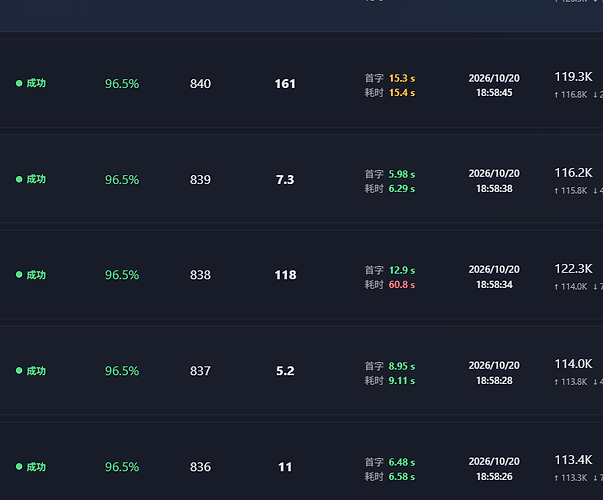Click the bold value 118

pyautogui.click(x=285, y=275)
